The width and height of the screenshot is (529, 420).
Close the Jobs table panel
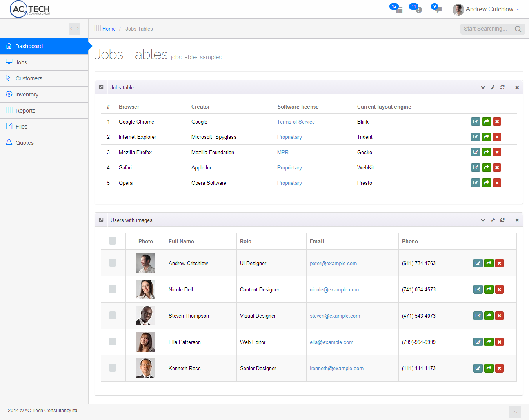[517, 87]
